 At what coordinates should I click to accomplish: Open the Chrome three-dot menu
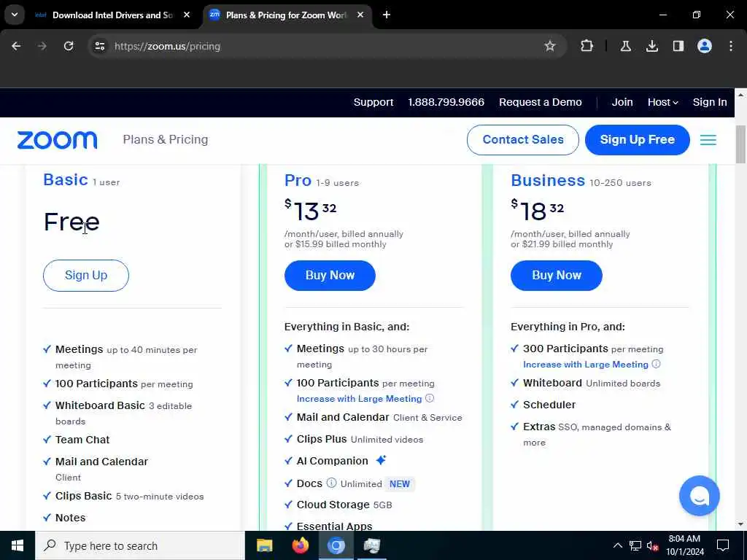pos(731,46)
